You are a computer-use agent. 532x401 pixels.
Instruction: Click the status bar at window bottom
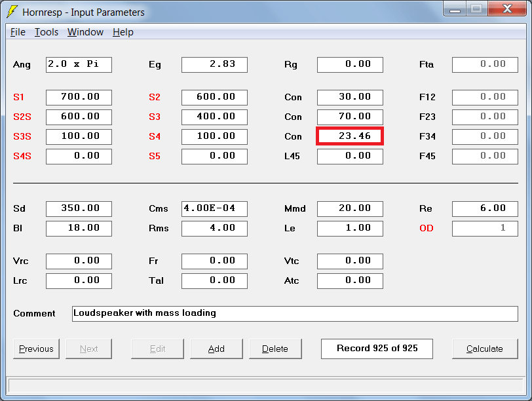point(265,386)
